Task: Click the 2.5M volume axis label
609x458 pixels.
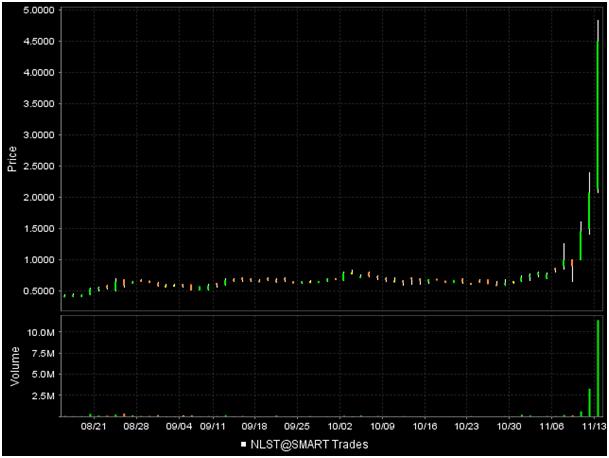Action: point(43,396)
